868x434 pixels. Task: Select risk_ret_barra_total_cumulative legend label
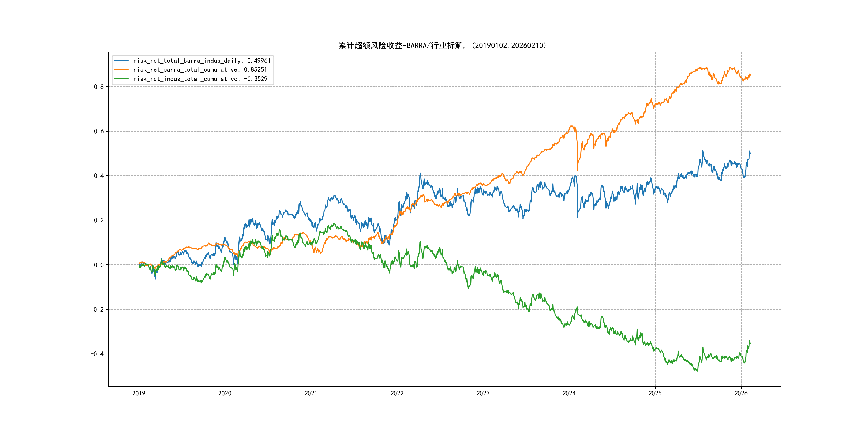coord(200,70)
